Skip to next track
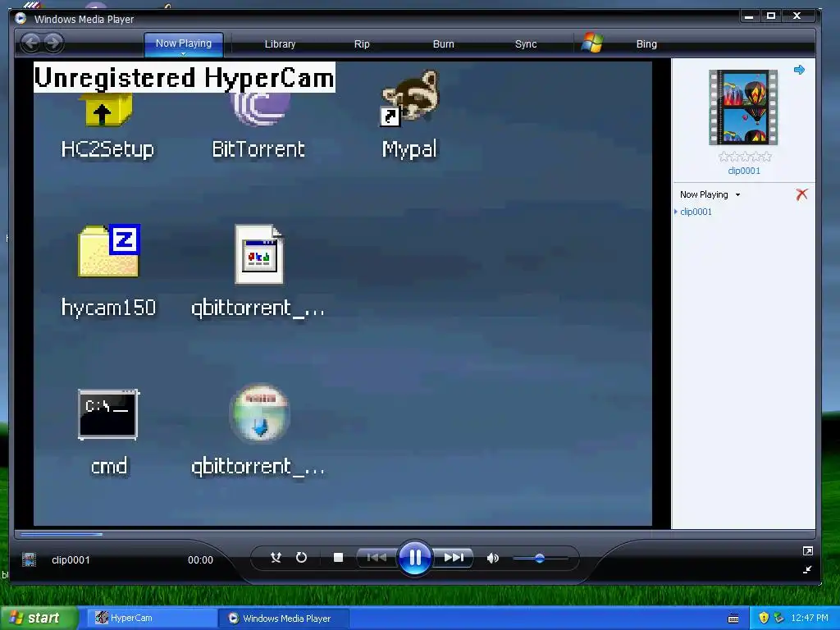The width and height of the screenshot is (840, 630). [453, 558]
